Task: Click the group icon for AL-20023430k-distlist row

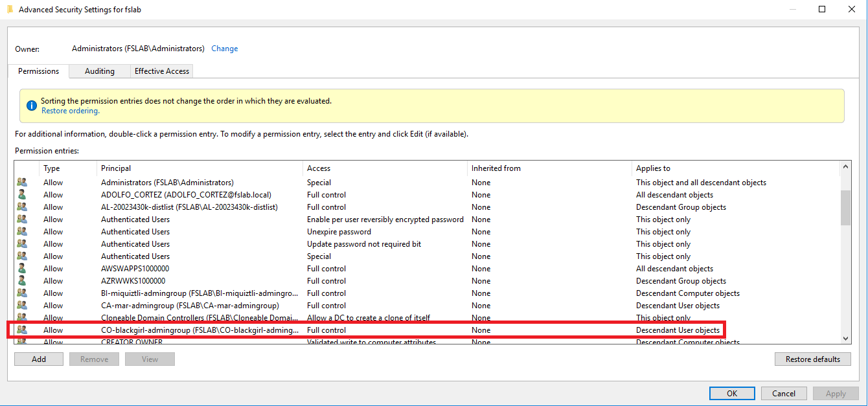Action: tap(21, 207)
